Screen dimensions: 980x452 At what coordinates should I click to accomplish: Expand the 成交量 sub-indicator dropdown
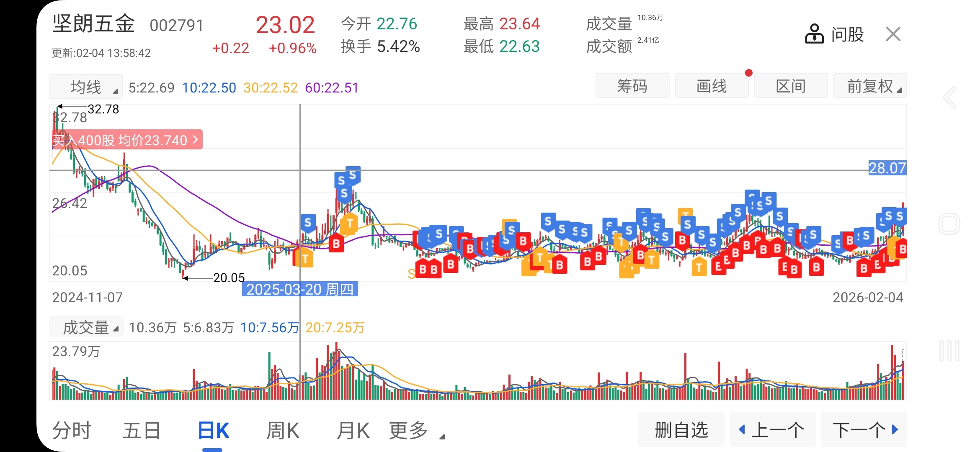pyautogui.click(x=86, y=327)
